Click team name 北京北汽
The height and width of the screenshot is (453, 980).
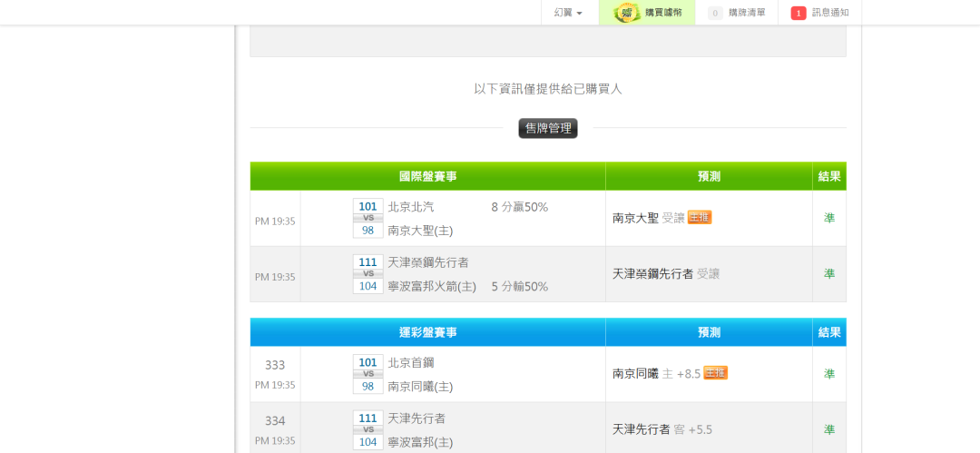(x=411, y=206)
